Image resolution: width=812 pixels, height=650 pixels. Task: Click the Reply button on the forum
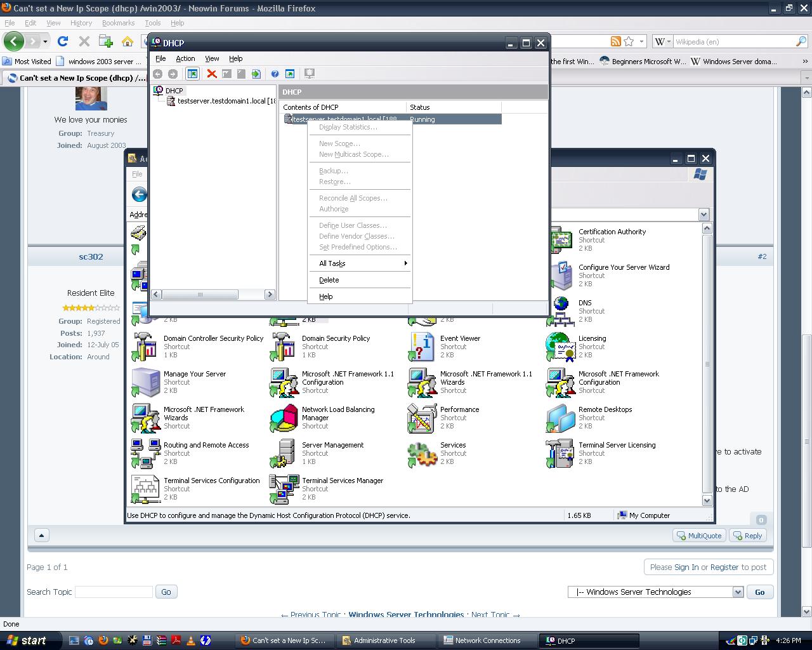747,535
